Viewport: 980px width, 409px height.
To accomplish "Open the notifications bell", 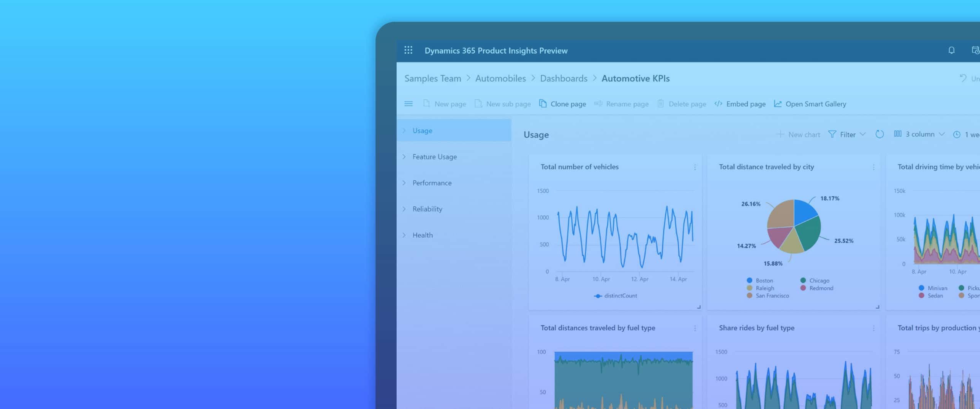I will (951, 50).
